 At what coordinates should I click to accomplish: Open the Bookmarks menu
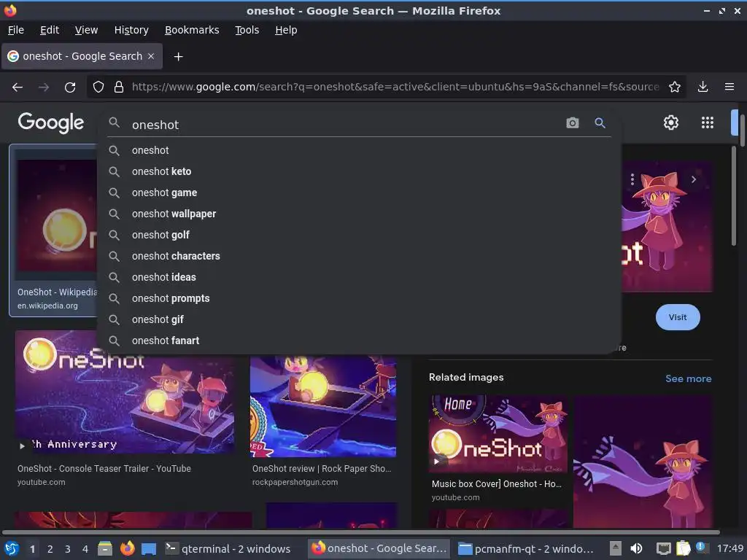192,30
